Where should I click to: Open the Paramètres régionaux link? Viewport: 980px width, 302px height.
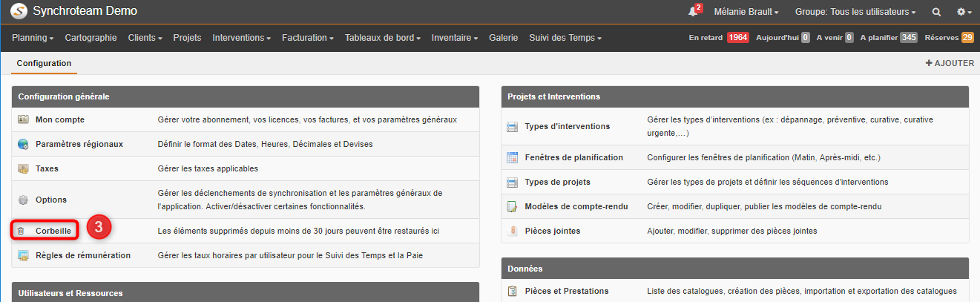[x=79, y=144]
